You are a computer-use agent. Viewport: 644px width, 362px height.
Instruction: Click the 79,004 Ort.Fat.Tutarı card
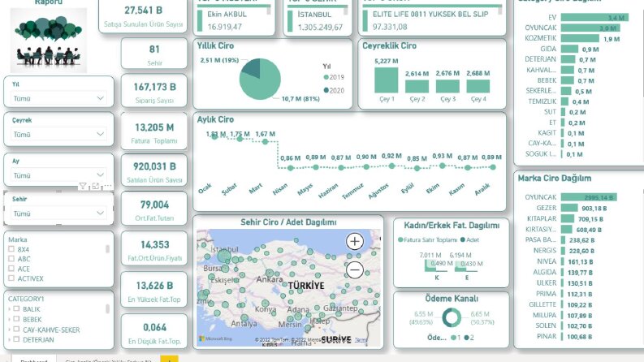[154, 209]
